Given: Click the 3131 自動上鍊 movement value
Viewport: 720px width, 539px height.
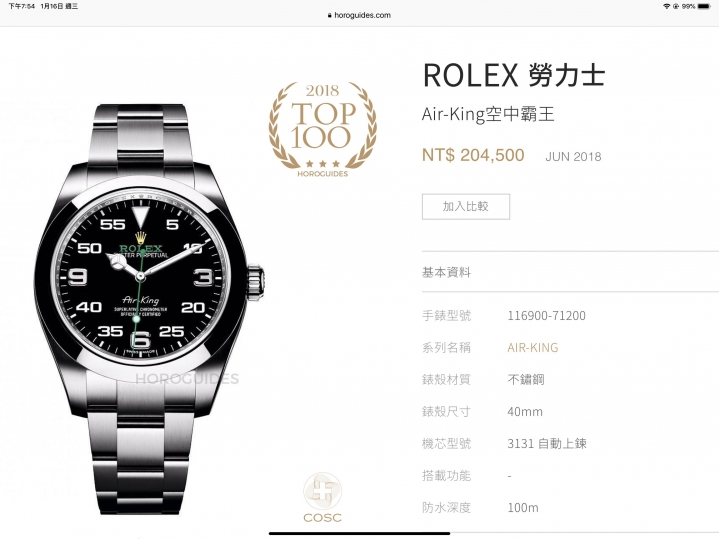Looking at the screenshot, I should [547, 444].
